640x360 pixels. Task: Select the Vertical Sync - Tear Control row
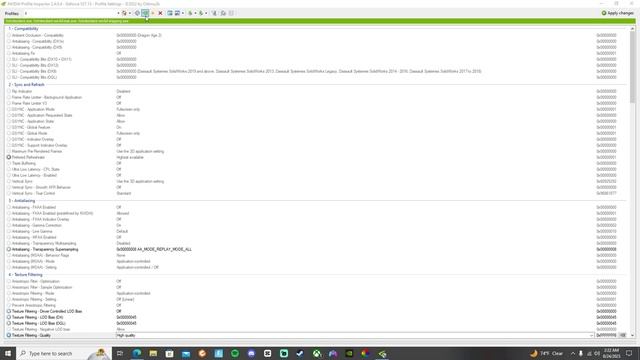point(317,193)
